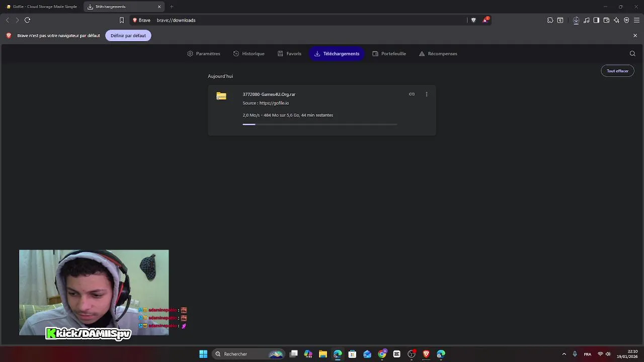Image resolution: width=644 pixels, height=362 pixels.
Task: Switch to Favoris tab
Action: [290, 53]
